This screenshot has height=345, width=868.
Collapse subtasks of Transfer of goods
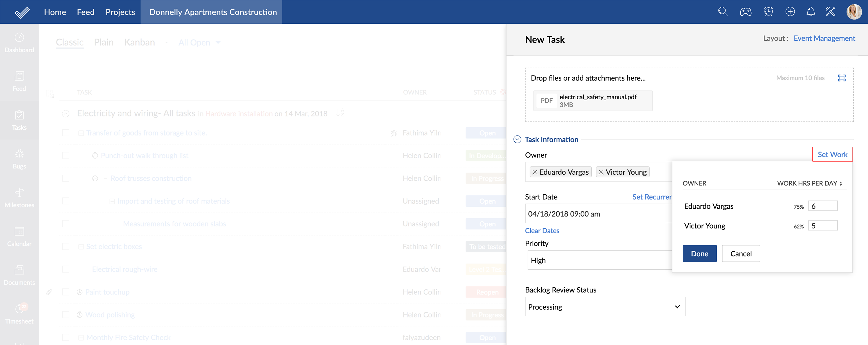click(81, 133)
